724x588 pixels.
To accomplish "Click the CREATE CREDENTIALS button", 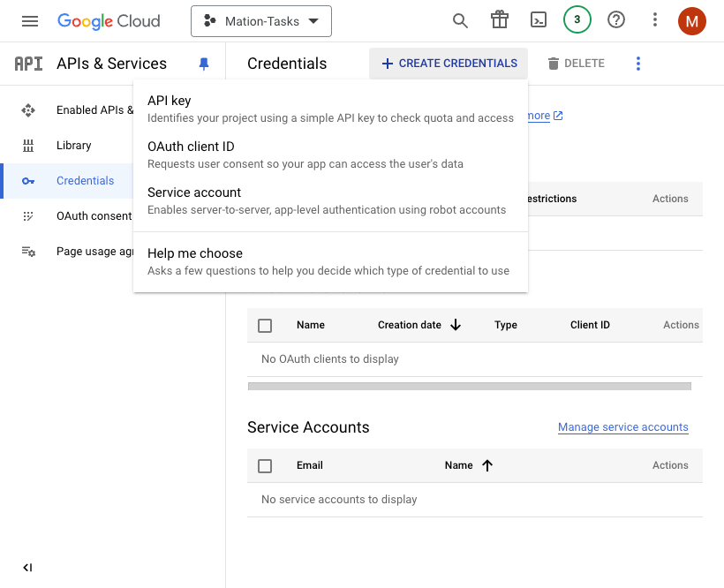I will tap(449, 64).
